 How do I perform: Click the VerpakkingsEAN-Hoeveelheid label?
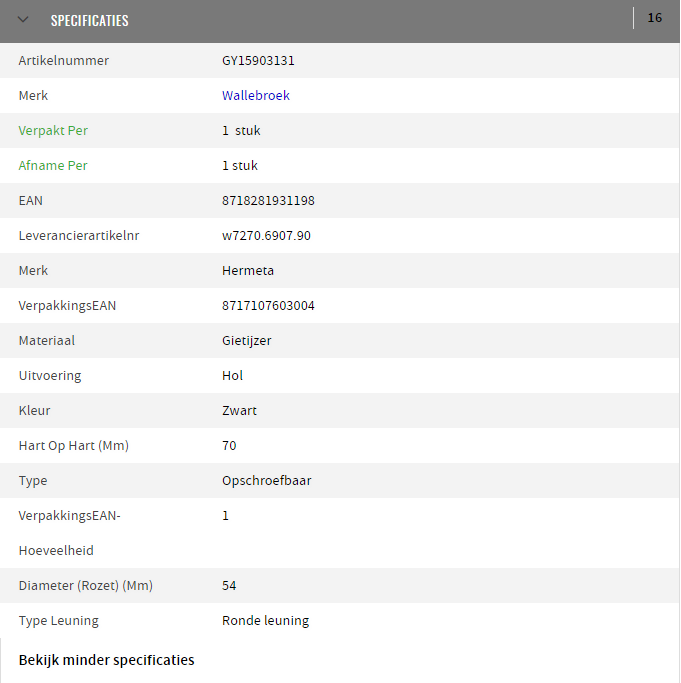pos(70,533)
